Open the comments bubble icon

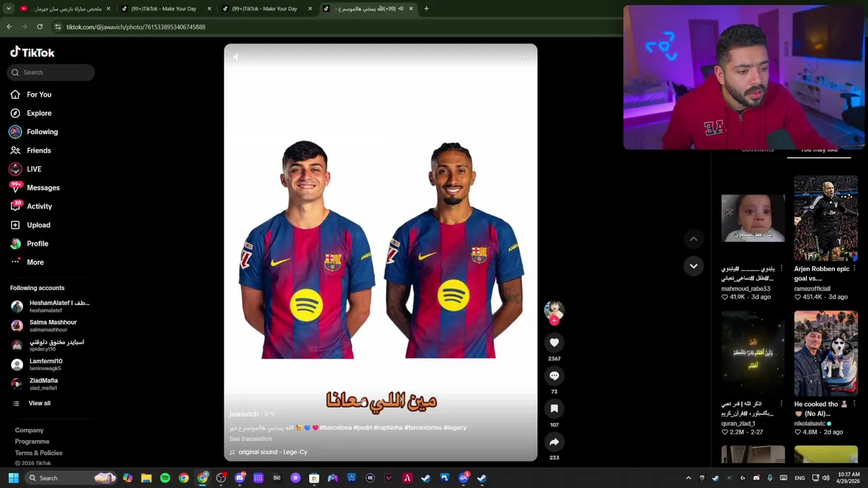tap(554, 375)
